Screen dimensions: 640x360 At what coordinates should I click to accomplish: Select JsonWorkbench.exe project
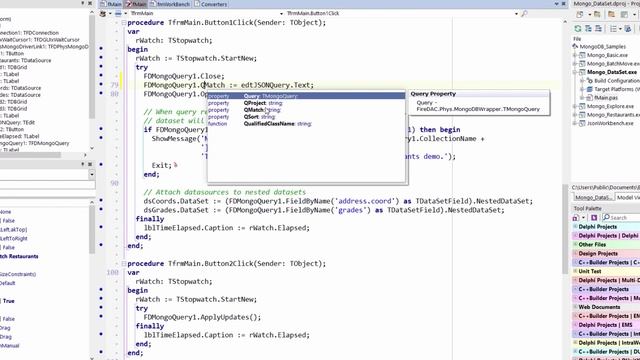pos(610,123)
